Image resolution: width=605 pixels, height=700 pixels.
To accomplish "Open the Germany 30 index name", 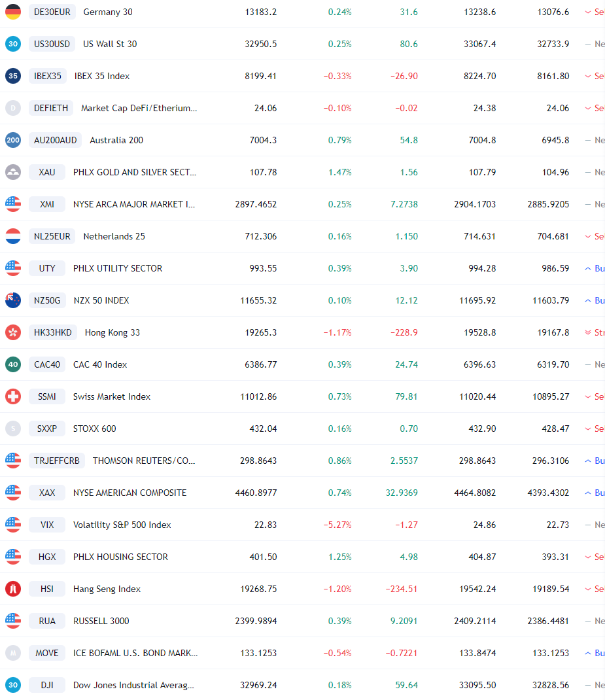I will [108, 12].
